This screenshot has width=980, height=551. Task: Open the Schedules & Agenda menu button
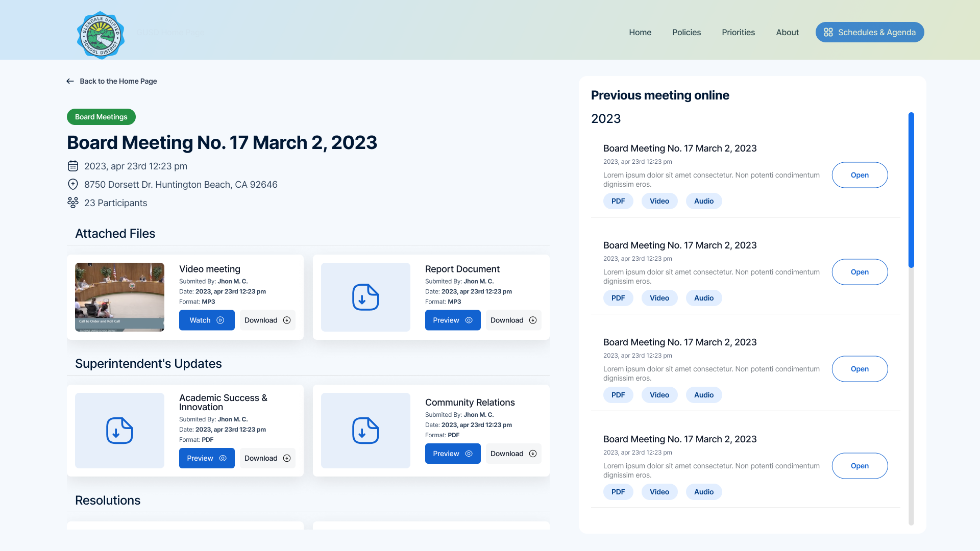tap(869, 32)
